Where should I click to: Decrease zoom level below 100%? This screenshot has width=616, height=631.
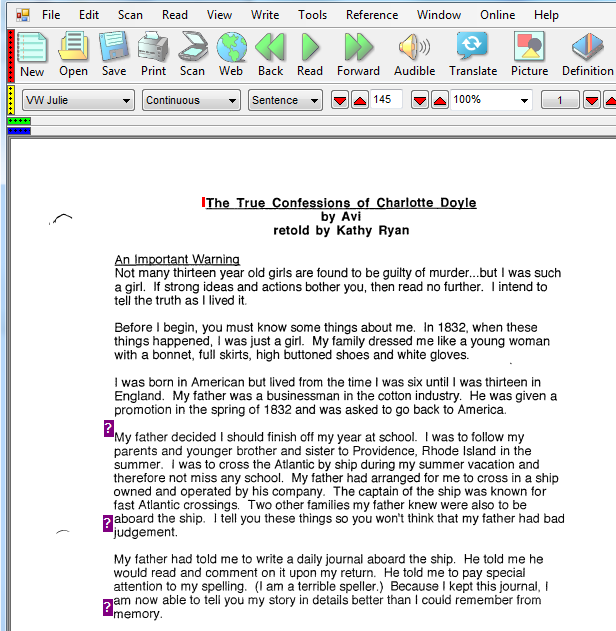coord(420,101)
